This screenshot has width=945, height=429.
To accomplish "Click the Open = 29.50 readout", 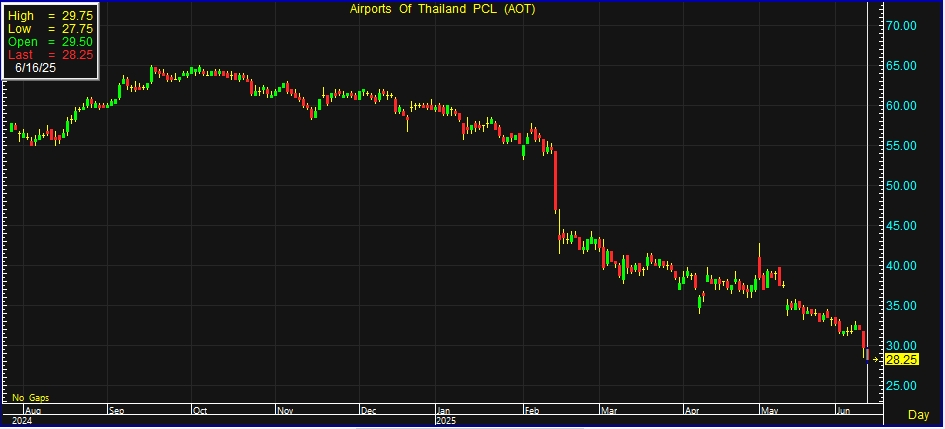I will tap(50, 42).
